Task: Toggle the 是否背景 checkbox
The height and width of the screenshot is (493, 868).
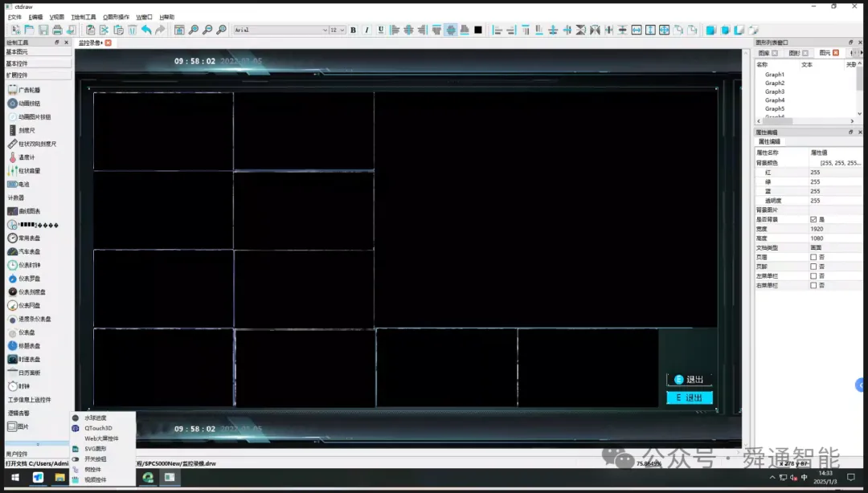Action: pos(813,219)
